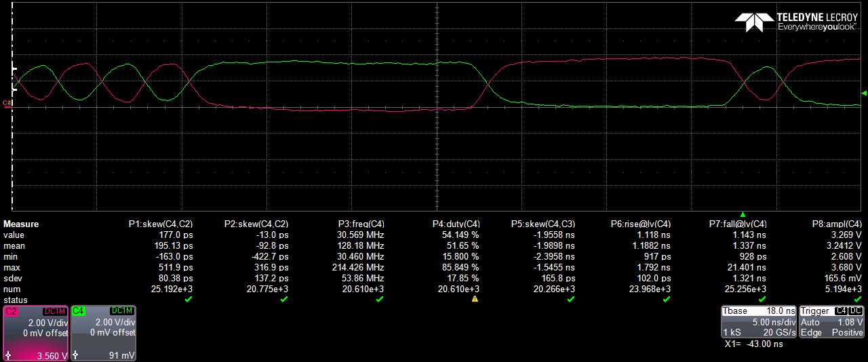Open the Tbase timebase descriptor box

(758, 321)
